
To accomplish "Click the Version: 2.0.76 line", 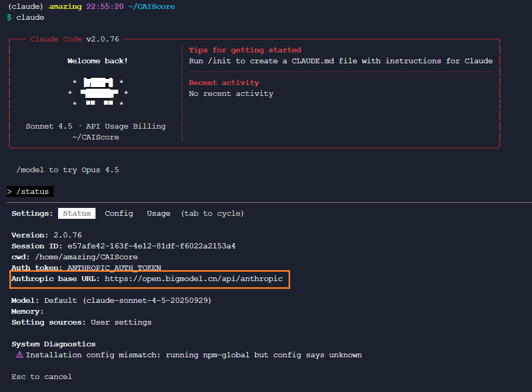I will click(x=47, y=235).
